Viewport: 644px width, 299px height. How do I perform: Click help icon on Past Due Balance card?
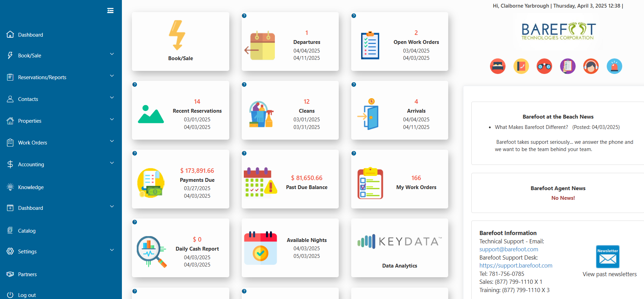244,153
